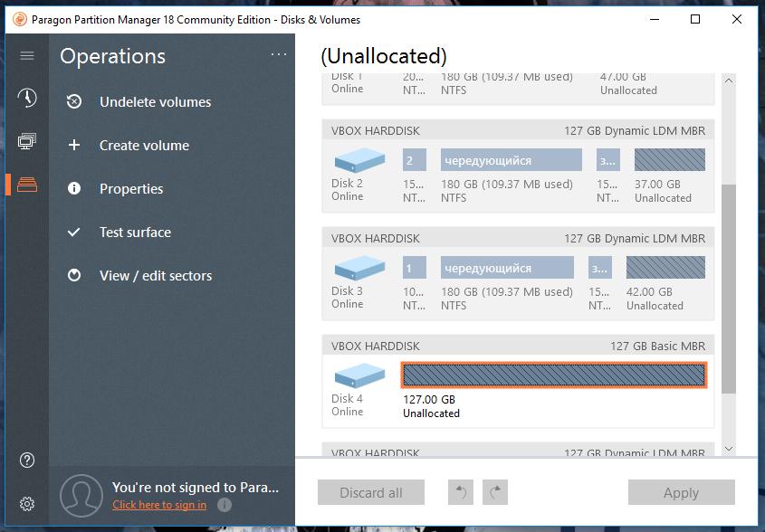
Task: Click the undo arrow button
Action: [461, 492]
